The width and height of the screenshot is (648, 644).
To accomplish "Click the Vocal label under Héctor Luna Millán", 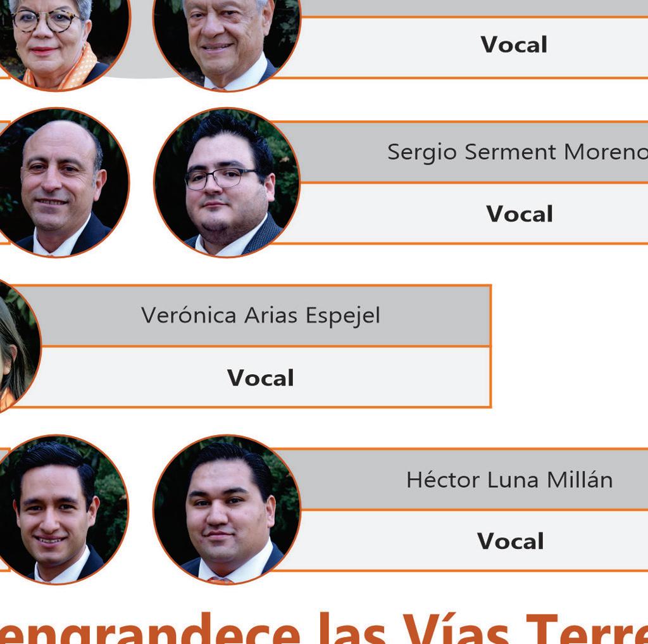I will coord(511,541).
